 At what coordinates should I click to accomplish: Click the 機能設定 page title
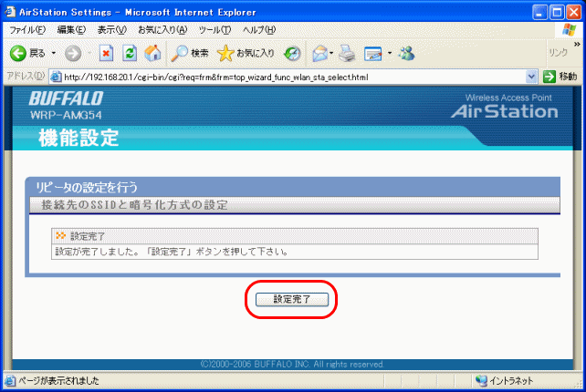[x=78, y=138]
